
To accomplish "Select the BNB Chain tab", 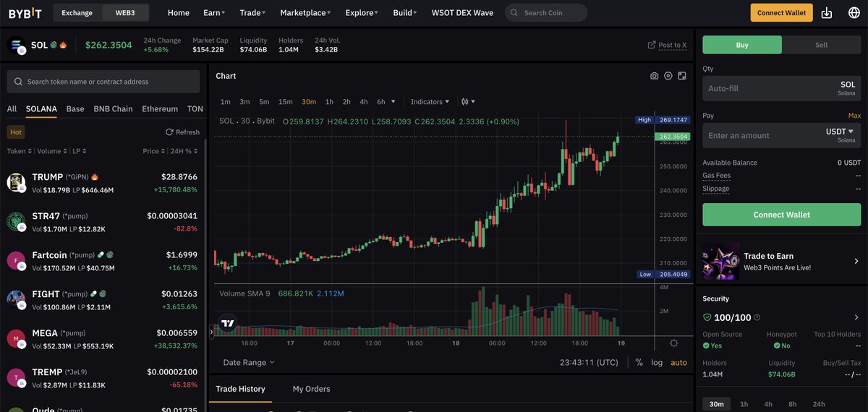I will point(114,109).
